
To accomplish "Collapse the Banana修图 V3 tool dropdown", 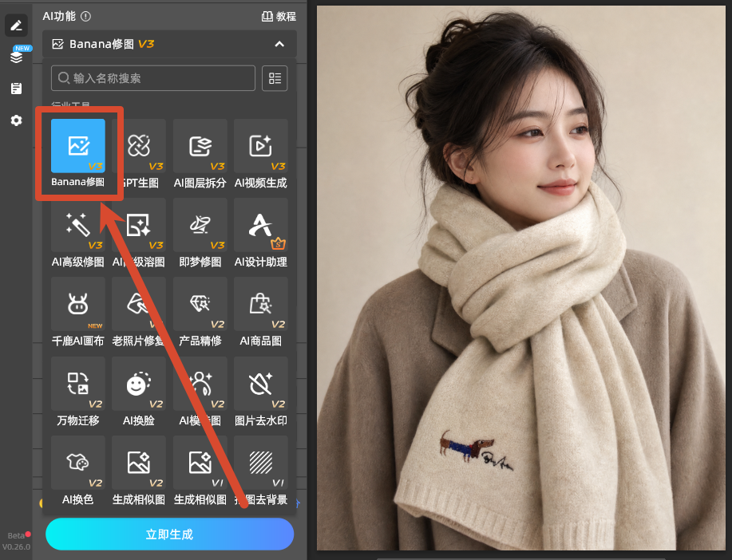I will [x=279, y=44].
